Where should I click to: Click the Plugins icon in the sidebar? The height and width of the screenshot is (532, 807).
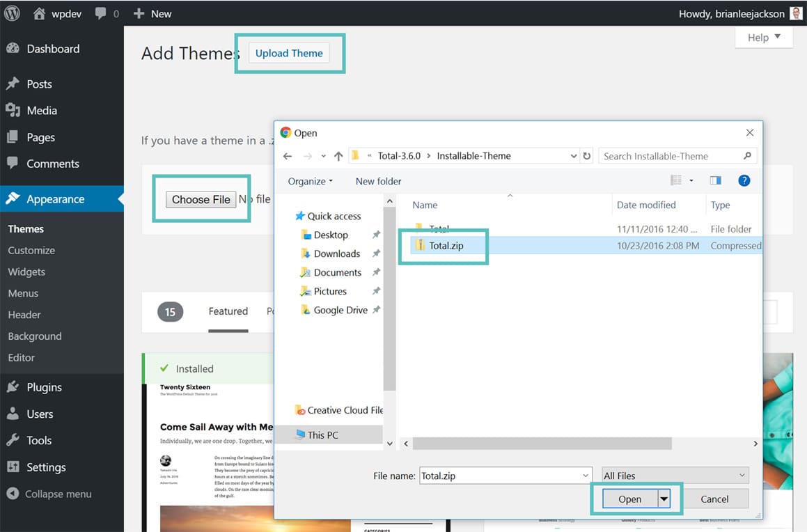[14, 386]
